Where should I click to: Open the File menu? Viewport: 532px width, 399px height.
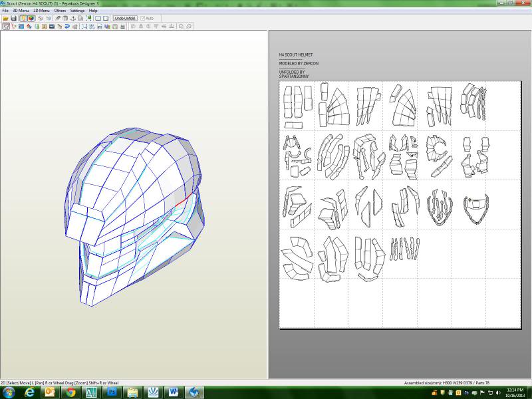pos(5,11)
